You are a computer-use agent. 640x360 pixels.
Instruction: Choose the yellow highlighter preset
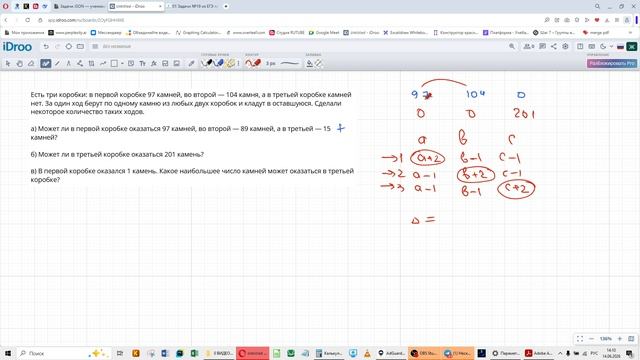[x=230, y=63]
